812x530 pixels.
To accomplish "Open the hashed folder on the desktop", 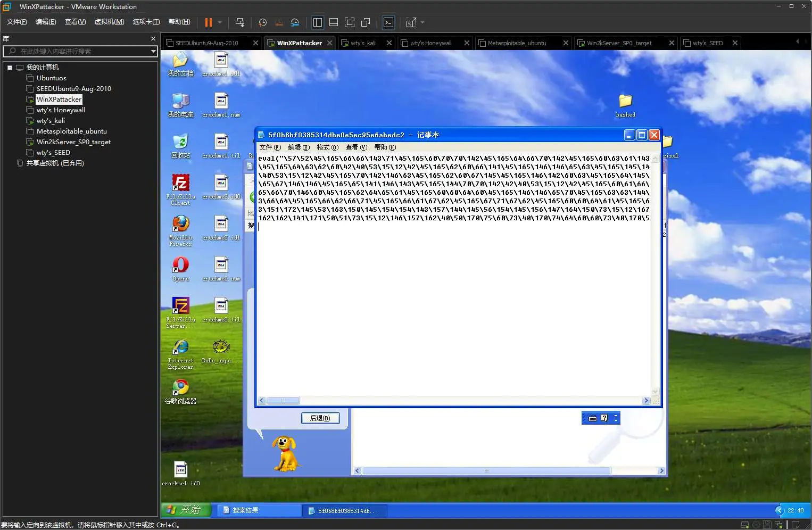I will point(626,105).
